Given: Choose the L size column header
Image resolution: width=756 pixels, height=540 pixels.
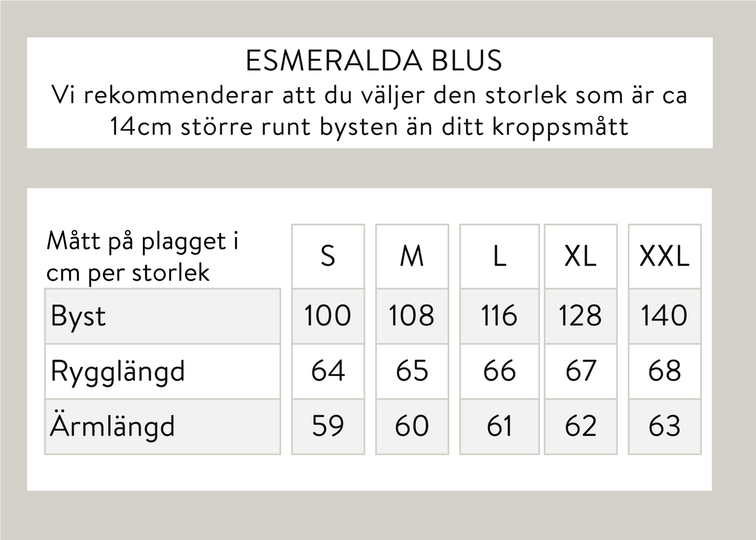Looking at the screenshot, I should [499, 256].
